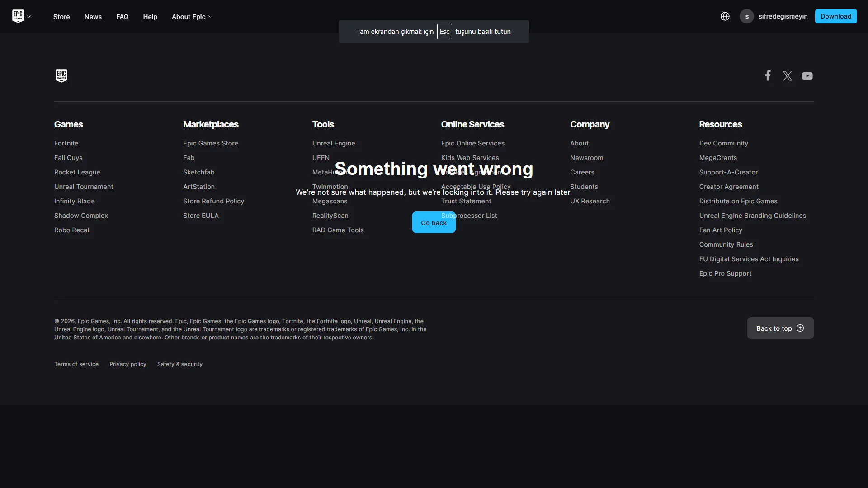
Task: Click the footer Epic Games shield logo
Action: (61, 75)
